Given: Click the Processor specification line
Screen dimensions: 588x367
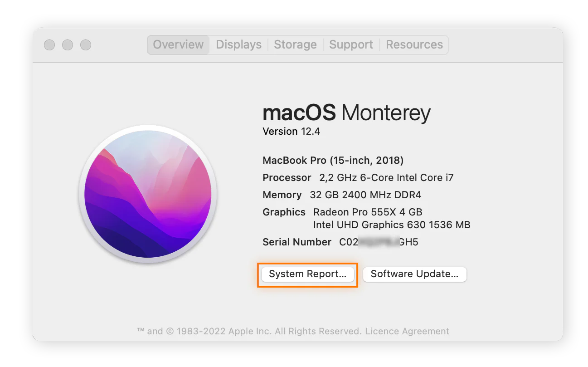Looking at the screenshot, I should 358,177.
